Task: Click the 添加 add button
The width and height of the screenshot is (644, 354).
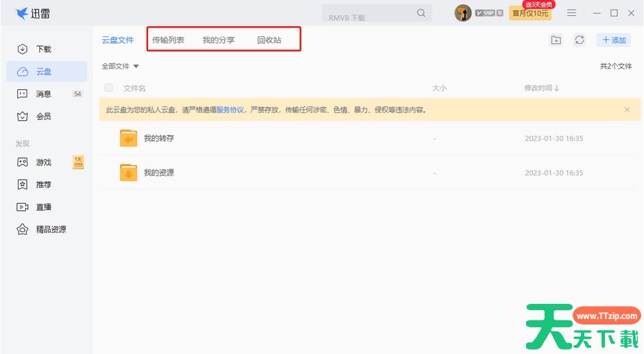Action: pyautogui.click(x=613, y=40)
